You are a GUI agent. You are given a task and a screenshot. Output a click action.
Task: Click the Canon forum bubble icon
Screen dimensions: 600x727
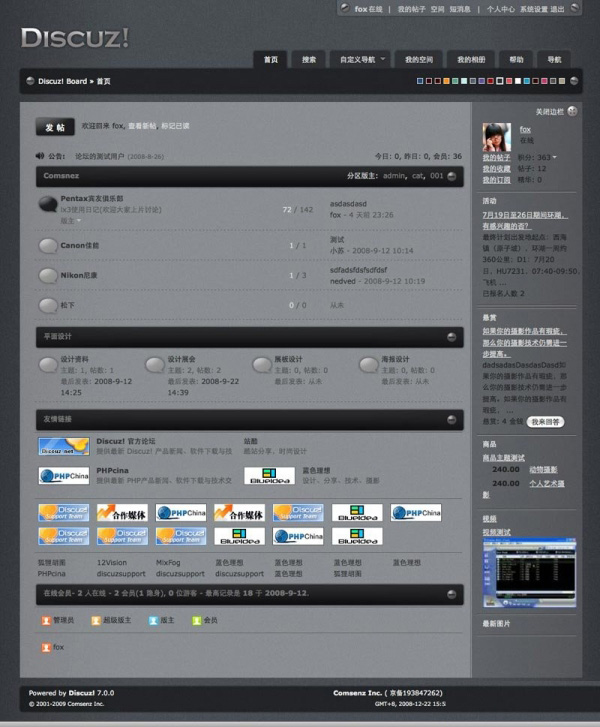[47, 245]
